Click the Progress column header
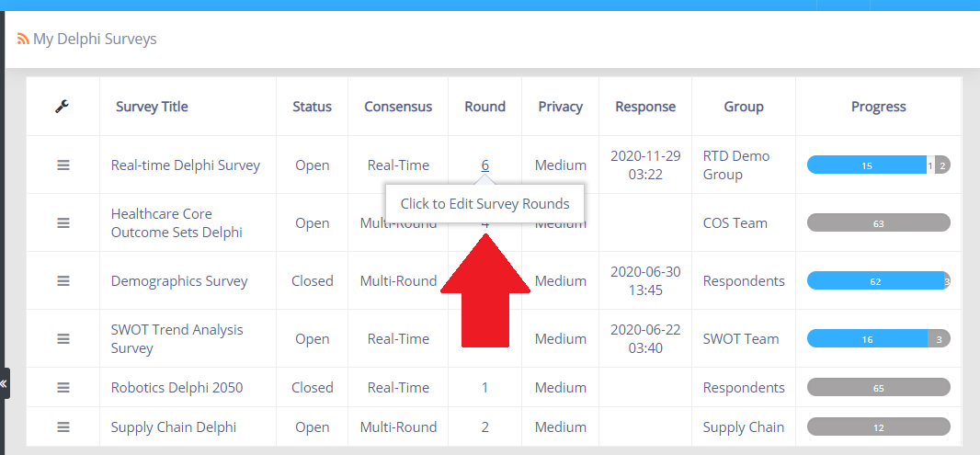 (x=878, y=107)
